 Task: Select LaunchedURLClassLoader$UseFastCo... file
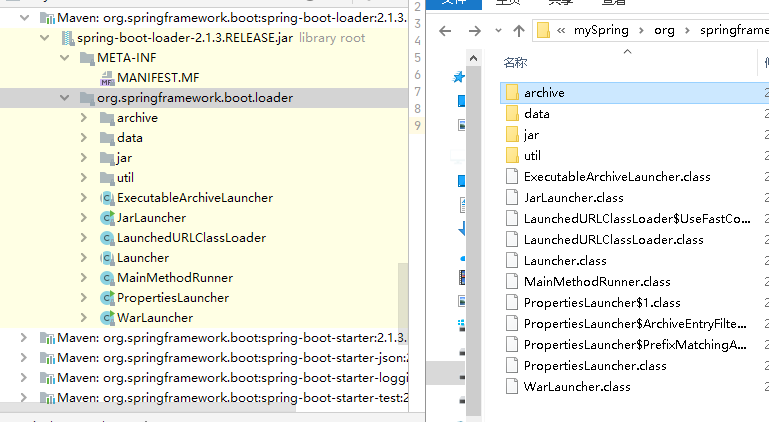coord(634,219)
